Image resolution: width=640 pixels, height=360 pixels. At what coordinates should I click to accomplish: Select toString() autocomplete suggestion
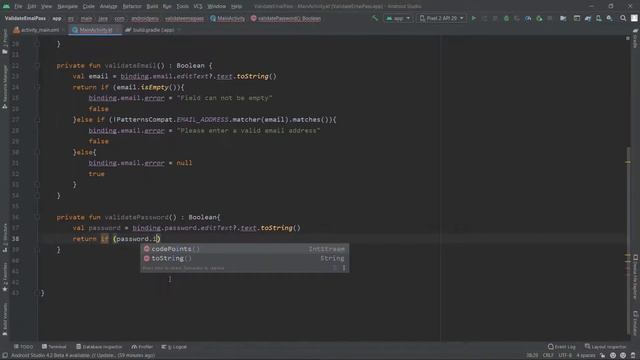(x=245, y=258)
